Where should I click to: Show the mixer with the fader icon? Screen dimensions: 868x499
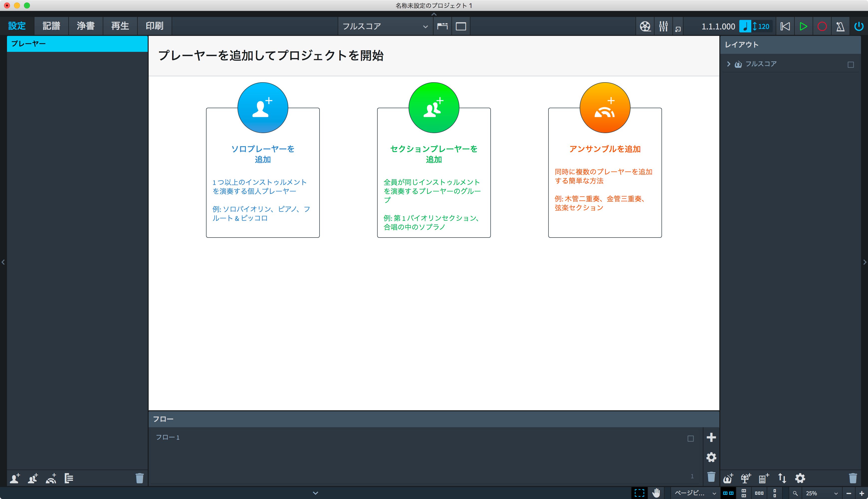tap(663, 26)
